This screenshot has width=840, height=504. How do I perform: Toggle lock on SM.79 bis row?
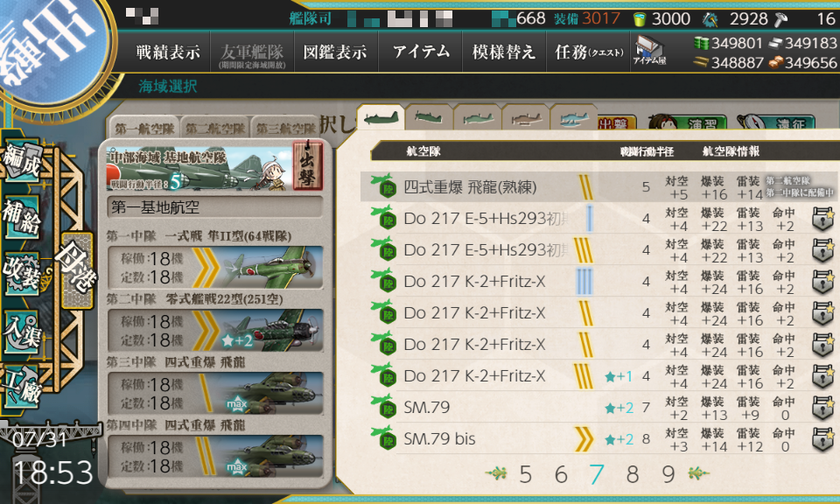[822, 439]
